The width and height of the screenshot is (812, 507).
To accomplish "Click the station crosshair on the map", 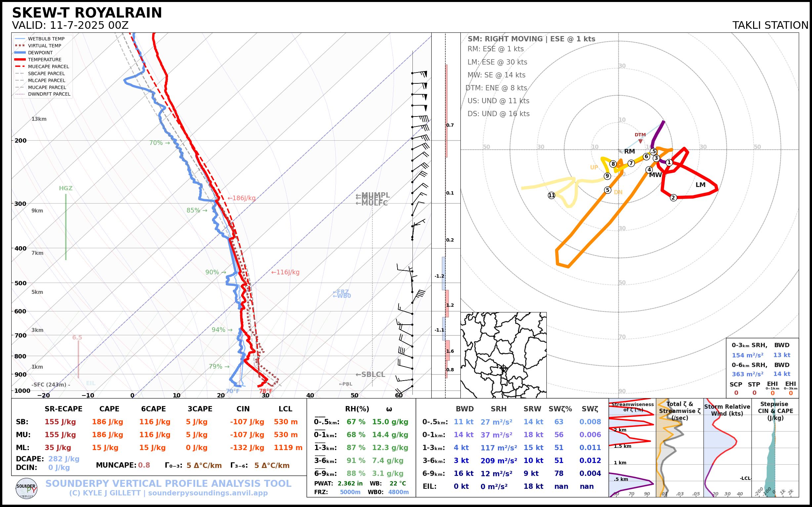I will [503, 368].
